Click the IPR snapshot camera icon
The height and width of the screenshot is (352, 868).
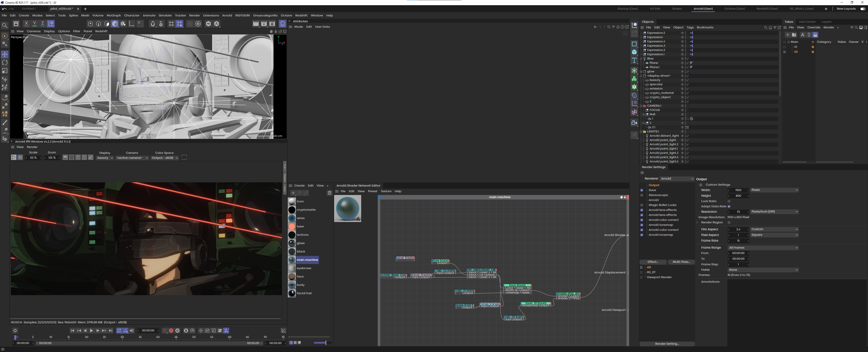[x=184, y=157]
